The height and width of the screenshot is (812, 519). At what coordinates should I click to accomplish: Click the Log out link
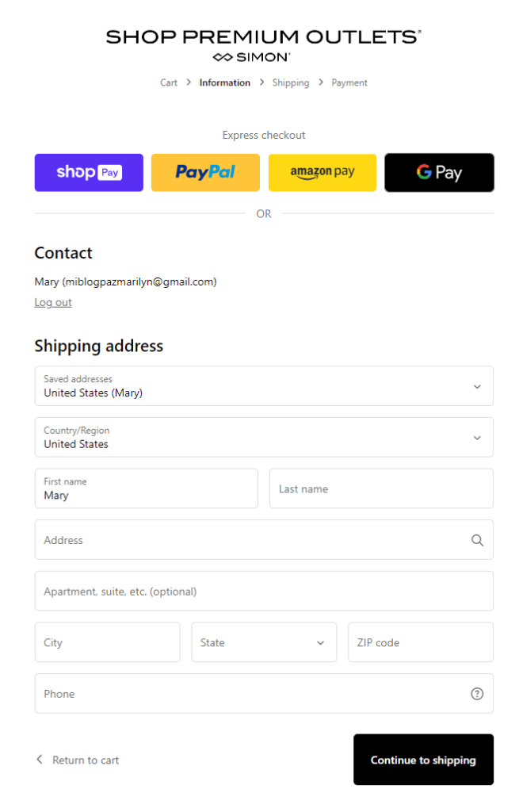coord(53,302)
